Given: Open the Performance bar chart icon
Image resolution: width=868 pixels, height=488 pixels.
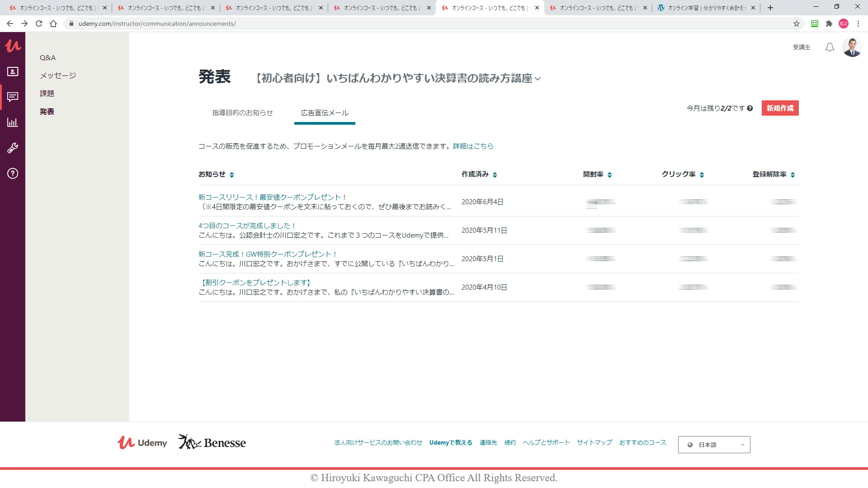Looking at the screenshot, I should 13,122.
